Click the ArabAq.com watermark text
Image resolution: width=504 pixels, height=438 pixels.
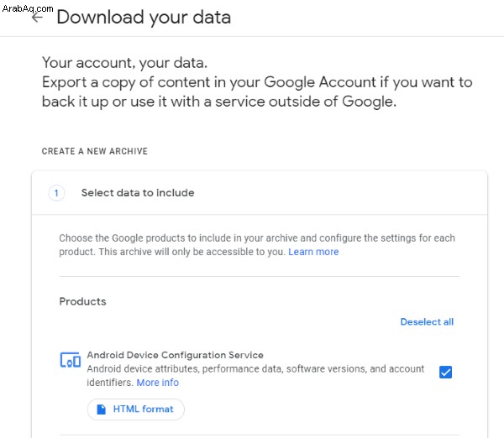point(28,8)
